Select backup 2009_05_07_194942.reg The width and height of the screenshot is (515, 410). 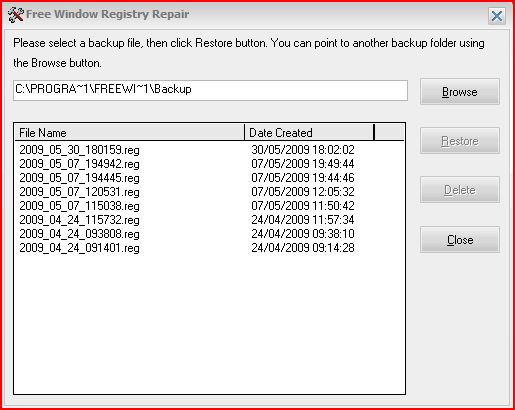[79, 164]
